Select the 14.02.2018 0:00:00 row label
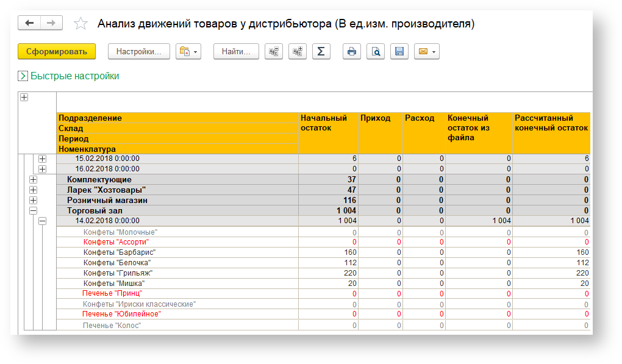This screenshot has height=364, width=622. point(107,221)
